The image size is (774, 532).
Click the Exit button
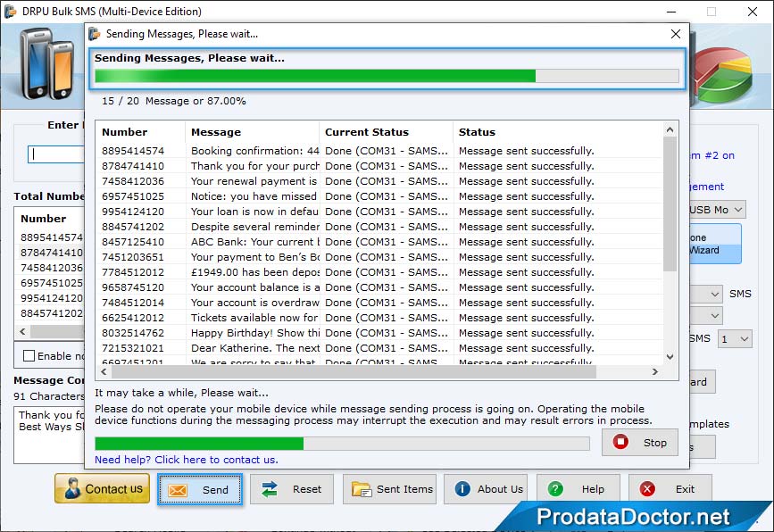click(670, 489)
